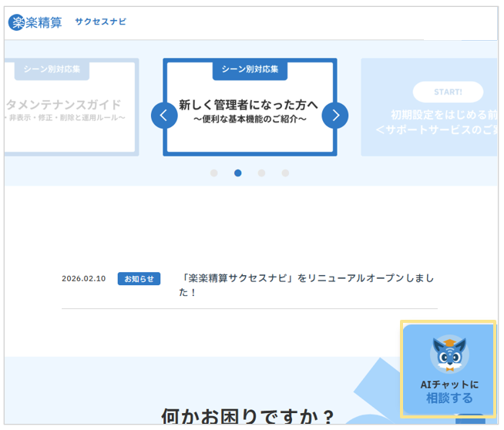Screen dimensions: 504x430
Task: Select the fourth carousel pagination dot
Action: point(285,173)
